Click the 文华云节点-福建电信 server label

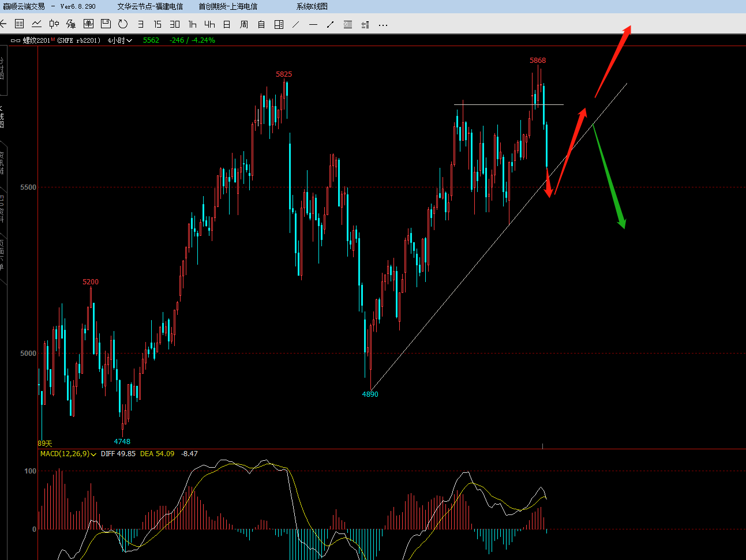[150, 6]
